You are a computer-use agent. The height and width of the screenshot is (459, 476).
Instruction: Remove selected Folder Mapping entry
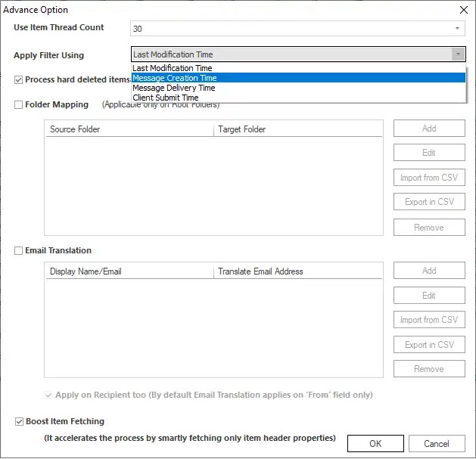[429, 227]
